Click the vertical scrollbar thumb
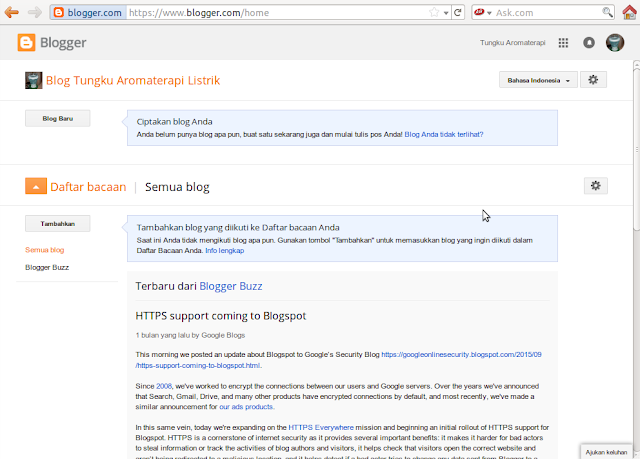 click(636, 149)
